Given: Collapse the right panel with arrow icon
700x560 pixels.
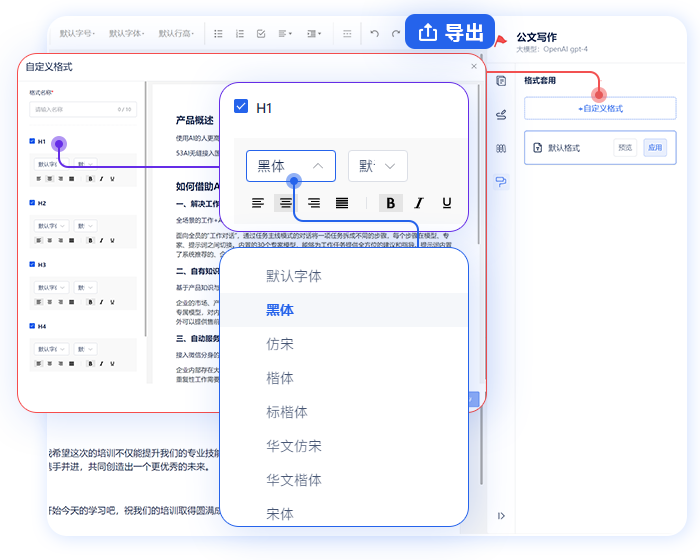Looking at the screenshot, I should point(501,516).
